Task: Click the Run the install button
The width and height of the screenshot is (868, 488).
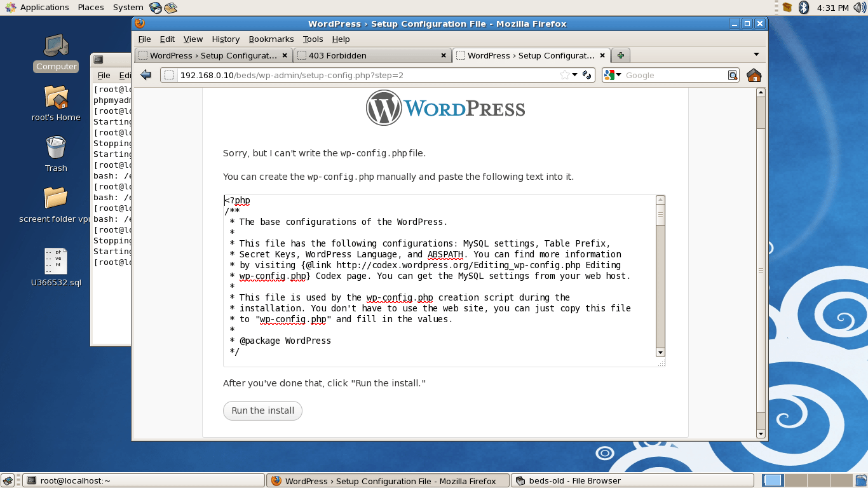Action: [262, 410]
